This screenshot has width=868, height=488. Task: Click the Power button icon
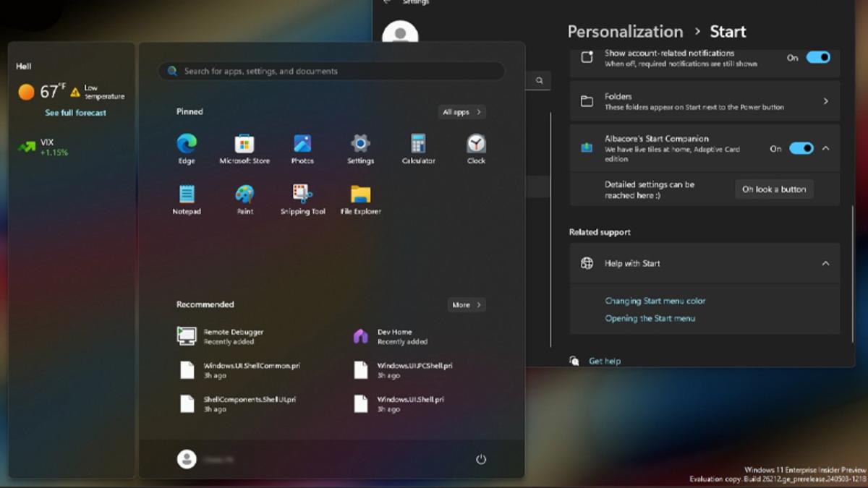[481, 459]
